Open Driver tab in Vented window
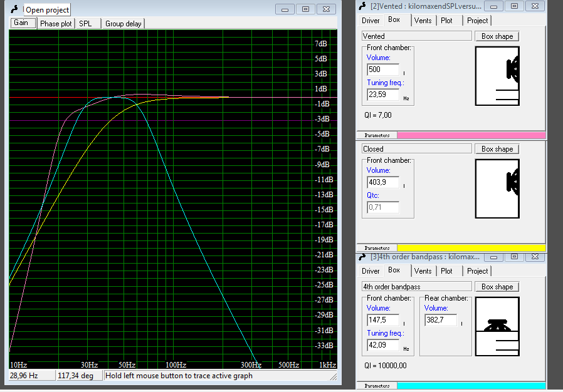This screenshot has width=563, height=392. (371, 21)
